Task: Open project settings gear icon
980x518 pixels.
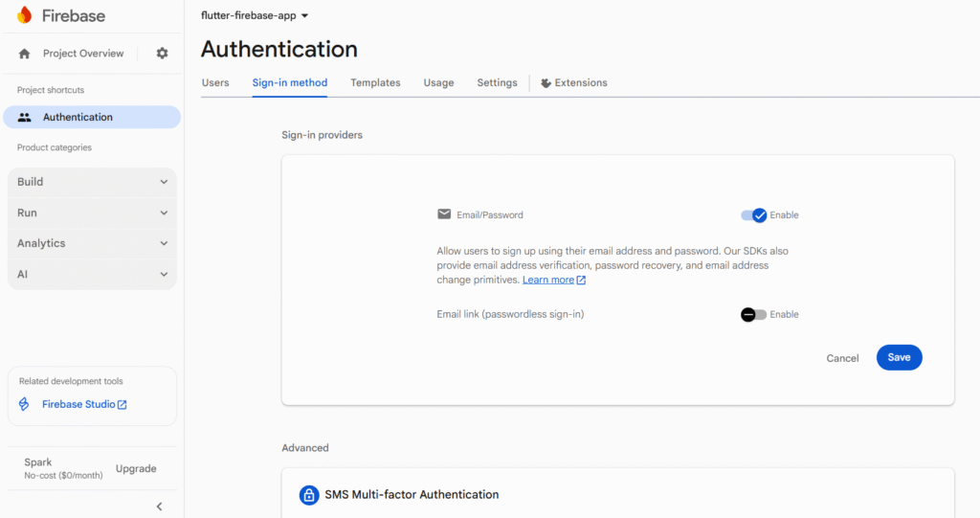Action: (162, 54)
